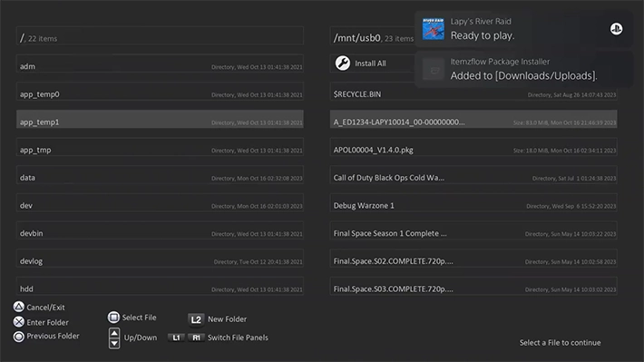Image resolution: width=644 pixels, height=362 pixels.
Task: Click the triangle Cancel/Exit icon
Action: 19,307
